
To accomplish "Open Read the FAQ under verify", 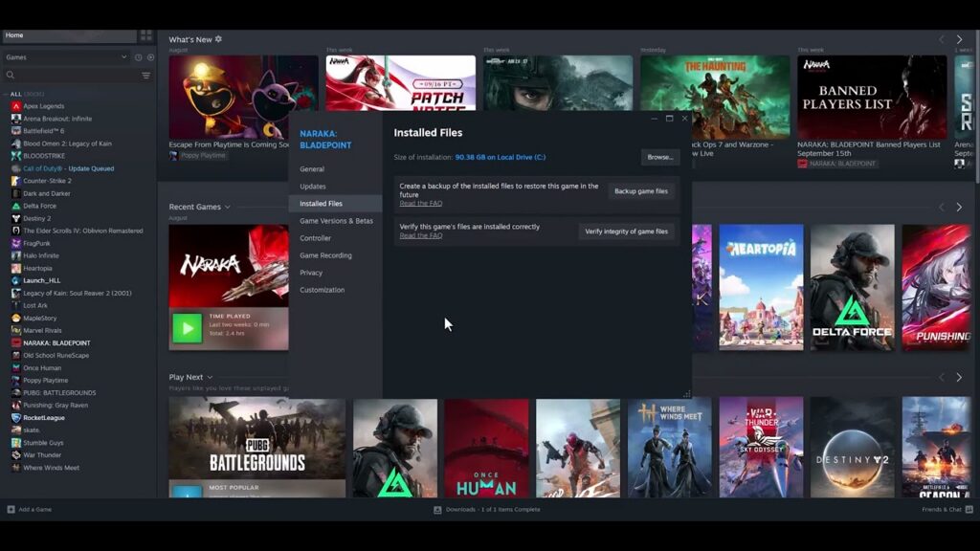I will point(421,235).
